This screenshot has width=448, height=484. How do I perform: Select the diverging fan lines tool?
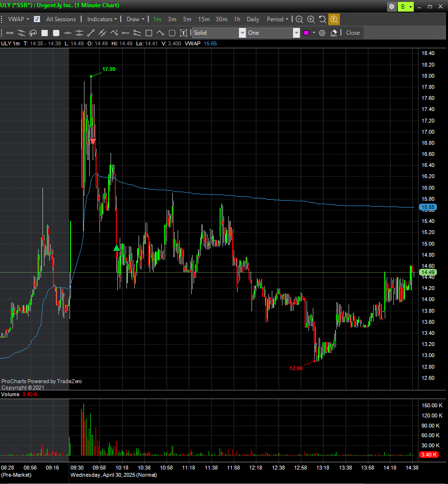click(x=137, y=33)
